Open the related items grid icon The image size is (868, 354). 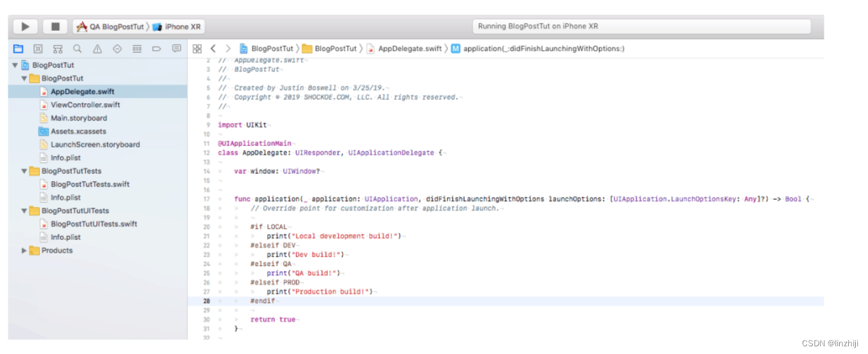point(197,49)
